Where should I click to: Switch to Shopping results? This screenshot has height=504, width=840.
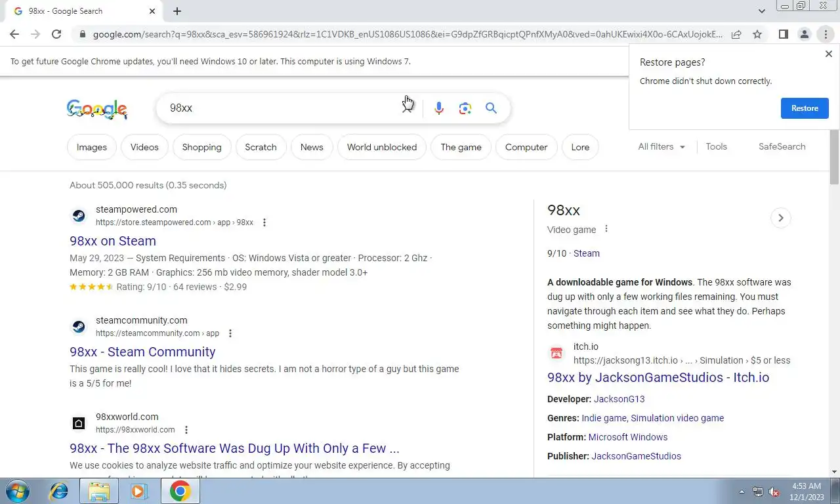pyautogui.click(x=201, y=147)
